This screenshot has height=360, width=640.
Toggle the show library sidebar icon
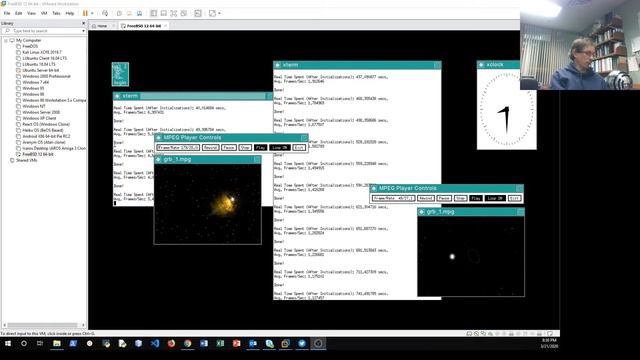pyautogui.click(x=153, y=13)
